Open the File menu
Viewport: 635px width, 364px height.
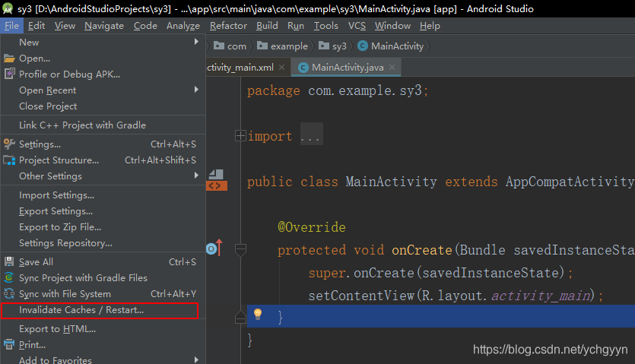coord(11,26)
